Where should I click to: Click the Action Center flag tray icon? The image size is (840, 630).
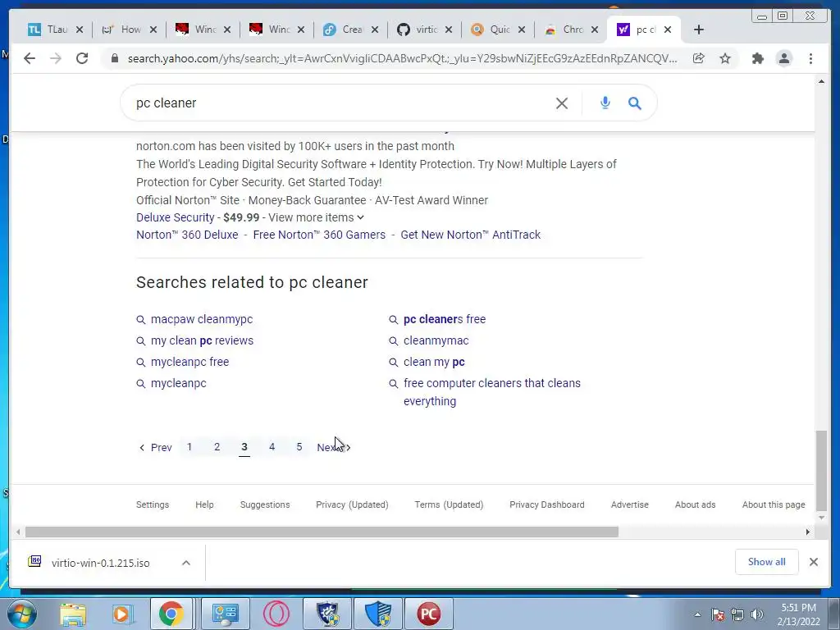[718, 614]
